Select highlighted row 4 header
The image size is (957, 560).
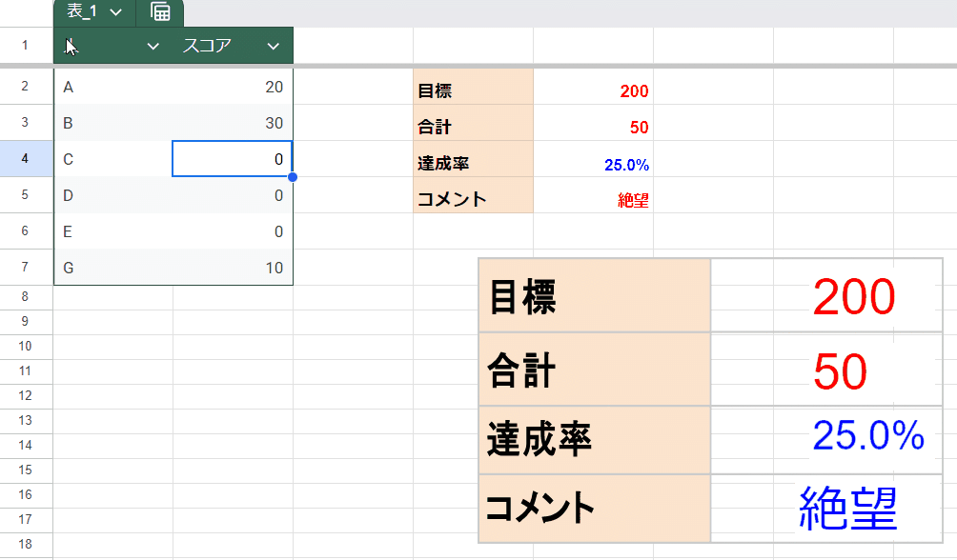(x=25, y=159)
